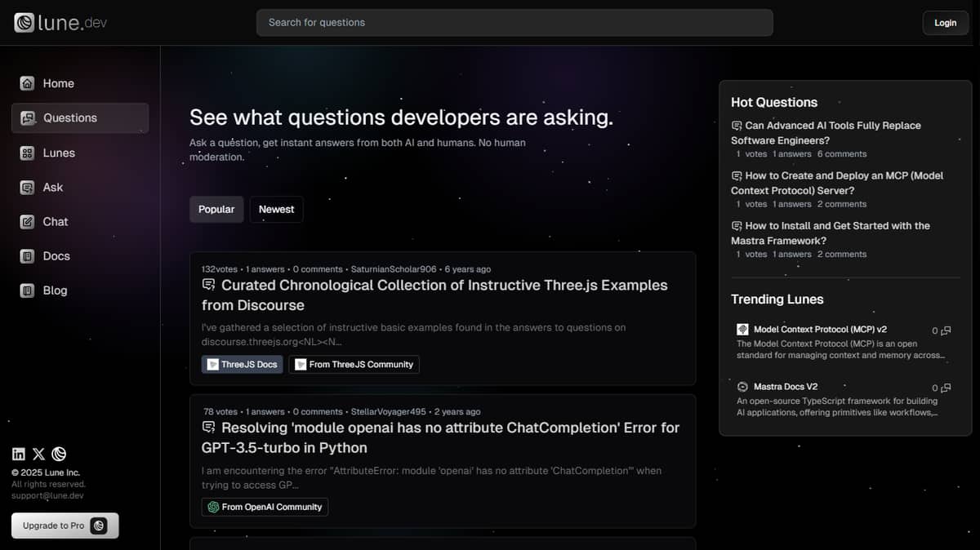
Task: Click the Login button
Action: click(x=945, y=23)
